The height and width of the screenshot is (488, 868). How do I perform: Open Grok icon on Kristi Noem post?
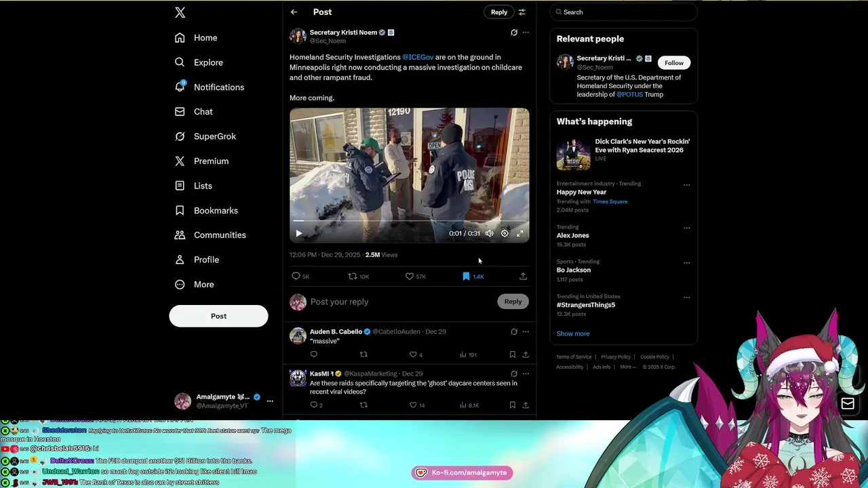pos(514,33)
